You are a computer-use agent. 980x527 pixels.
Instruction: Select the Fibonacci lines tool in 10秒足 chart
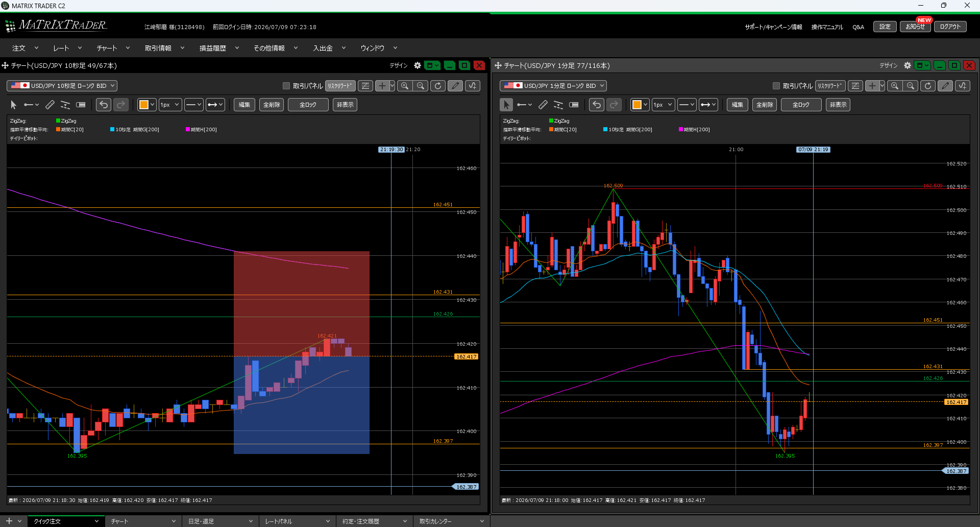click(65, 105)
